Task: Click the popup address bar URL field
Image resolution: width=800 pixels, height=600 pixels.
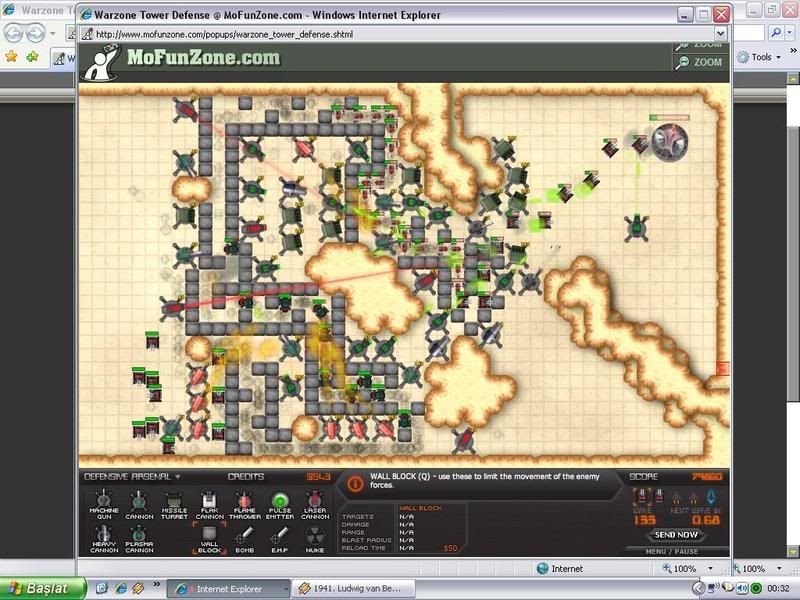Action: pyautogui.click(x=397, y=34)
